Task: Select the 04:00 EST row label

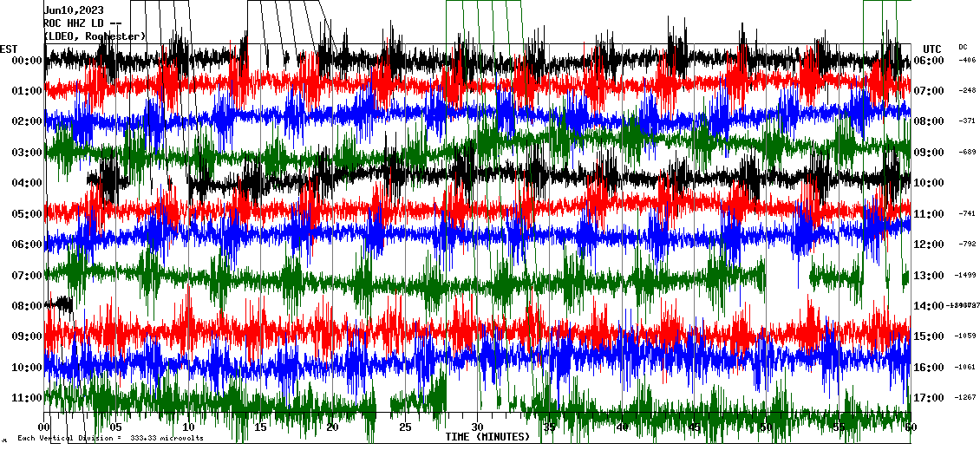Action: point(26,183)
